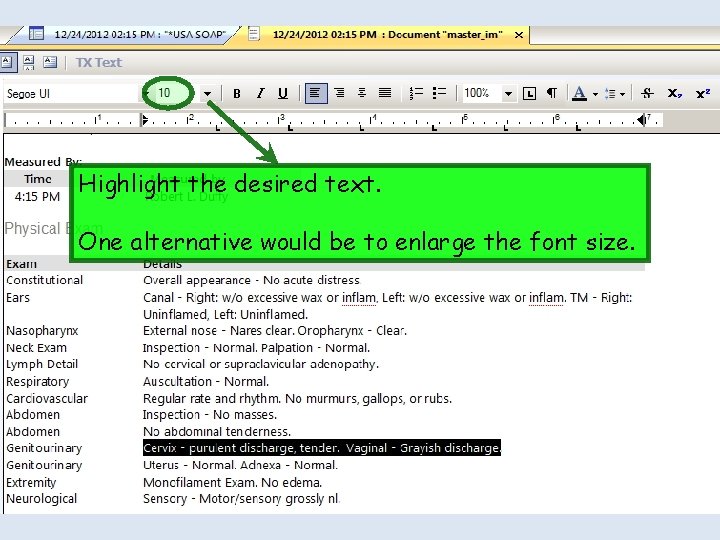Click the Exam column header
This screenshot has width=720, height=540.
(x=22, y=264)
